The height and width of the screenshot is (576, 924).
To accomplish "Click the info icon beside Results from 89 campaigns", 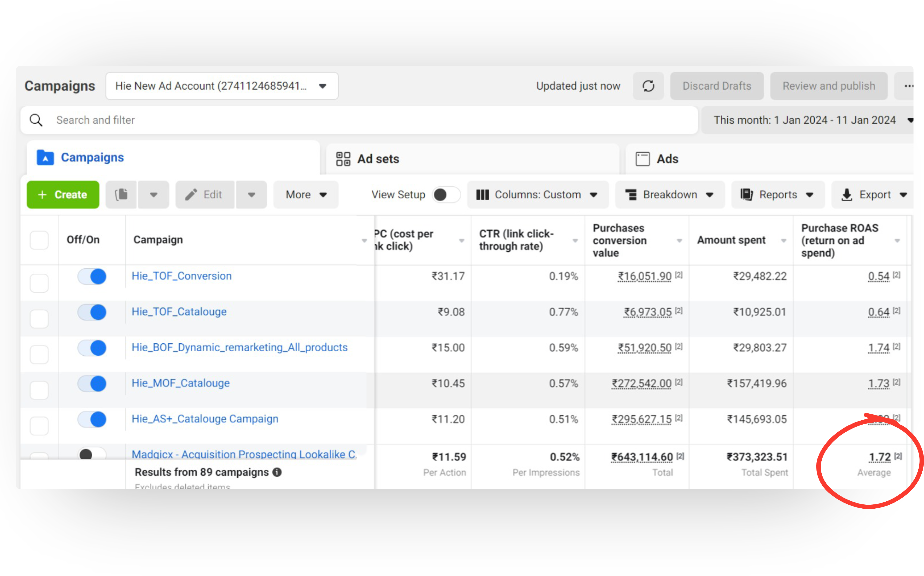I will [x=277, y=472].
